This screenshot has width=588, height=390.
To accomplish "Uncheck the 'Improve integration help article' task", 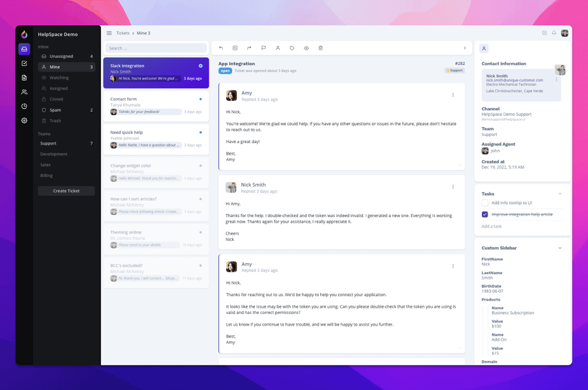I will point(485,215).
